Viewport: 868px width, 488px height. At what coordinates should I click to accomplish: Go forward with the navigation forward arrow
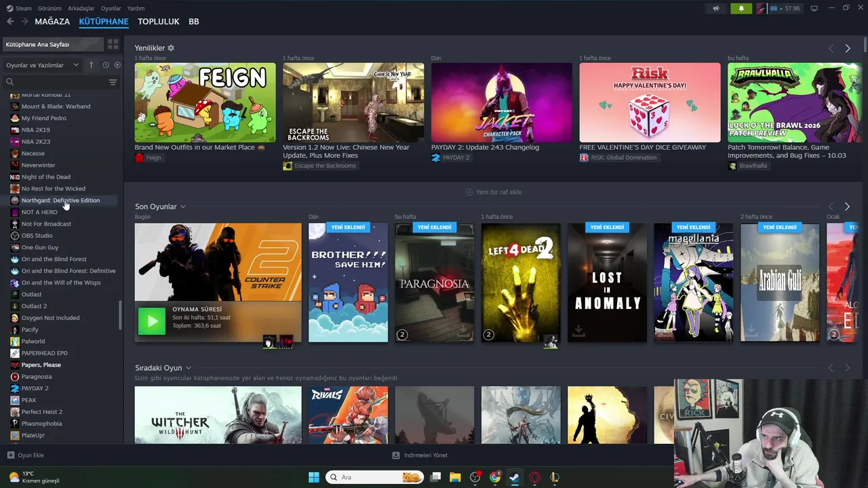click(25, 22)
